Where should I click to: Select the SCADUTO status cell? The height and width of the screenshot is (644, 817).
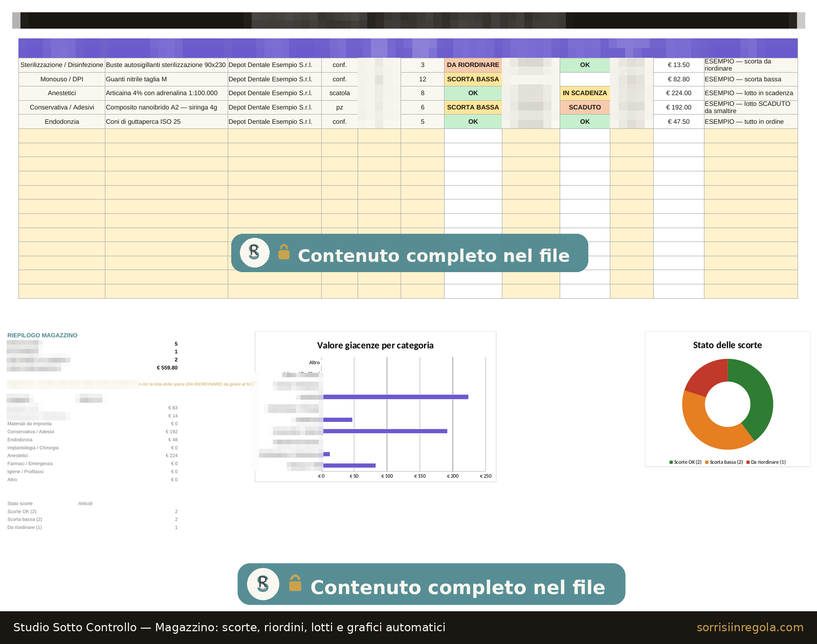pos(585,107)
